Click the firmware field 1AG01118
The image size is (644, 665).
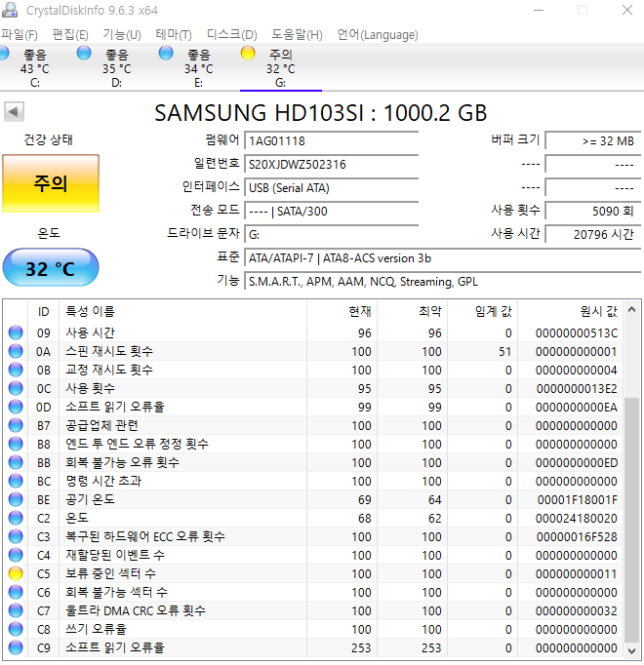[x=332, y=140]
